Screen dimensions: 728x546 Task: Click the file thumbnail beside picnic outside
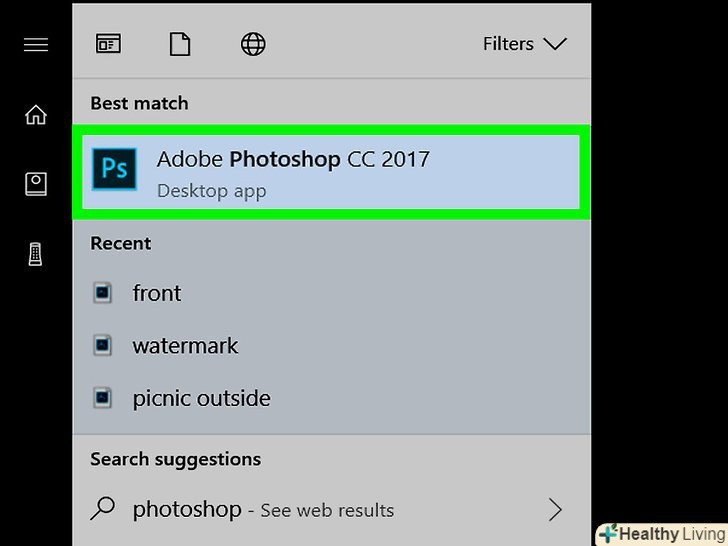pyautogui.click(x=102, y=398)
